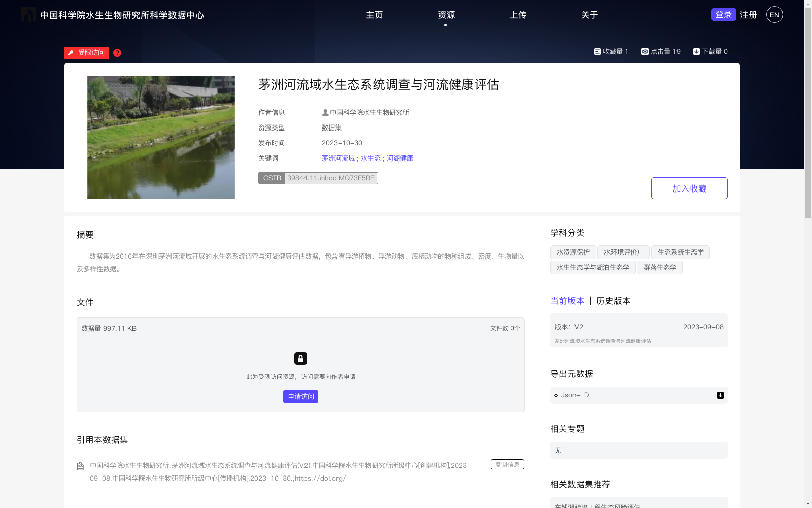Screen dimensions: 812x508
Task: Click the 注册 register link
Action: coord(749,15)
